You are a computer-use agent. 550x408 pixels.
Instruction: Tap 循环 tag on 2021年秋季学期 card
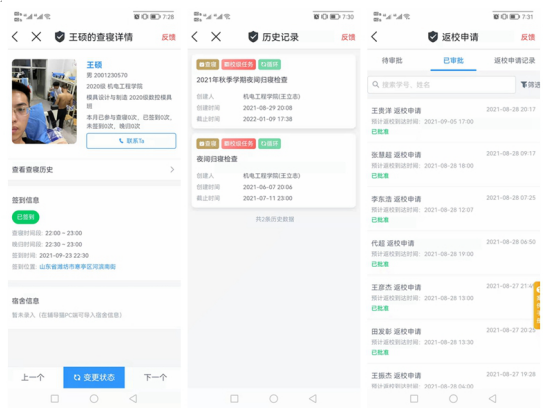[x=269, y=65]
